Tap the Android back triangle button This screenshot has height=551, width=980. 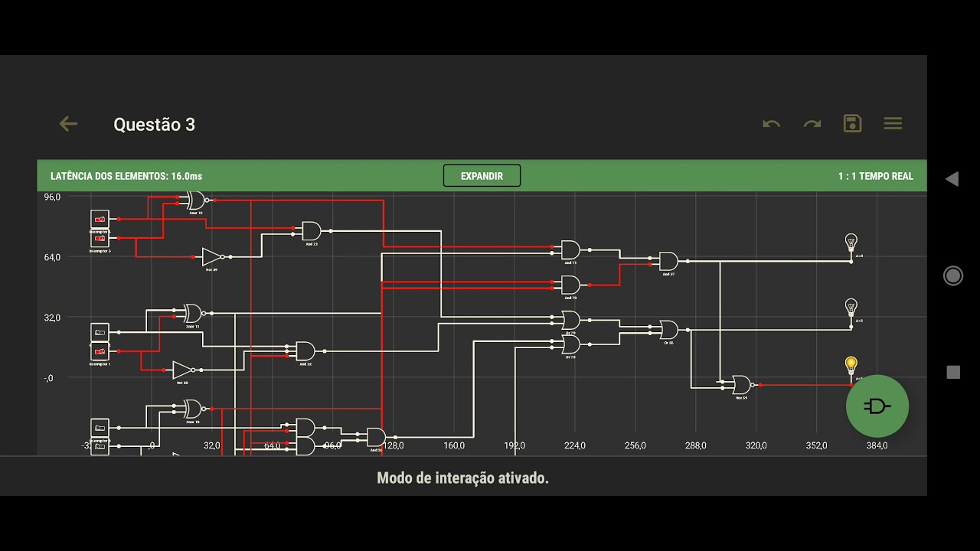(952, 179)
